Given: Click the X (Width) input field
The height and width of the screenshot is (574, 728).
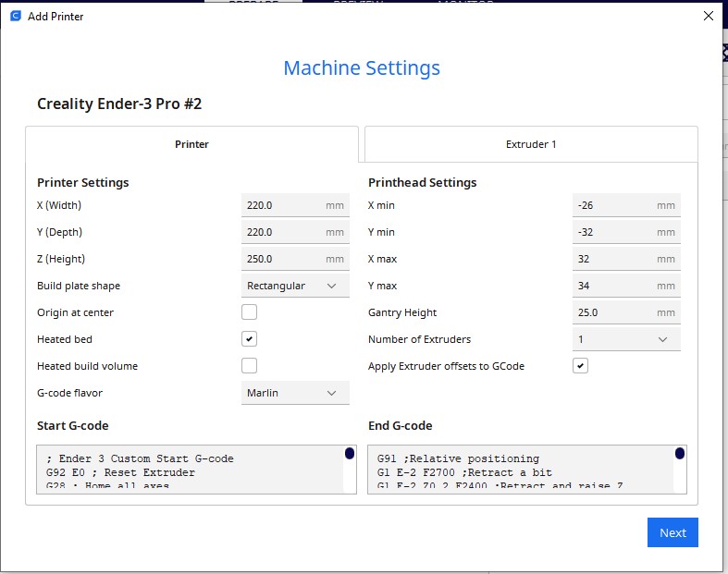Looking at the screenshot, I should 284,205.
